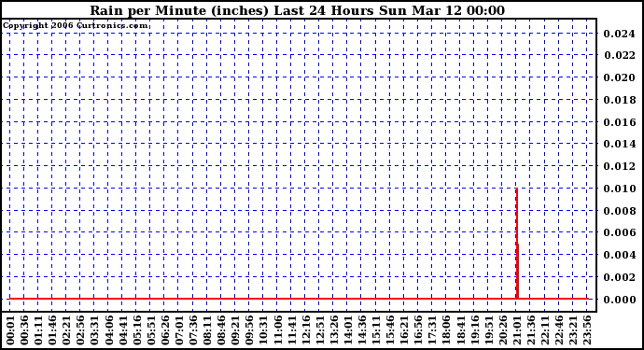Click the x-axis time label 12:51
This screenshot has width=644, height=350.
320,330
